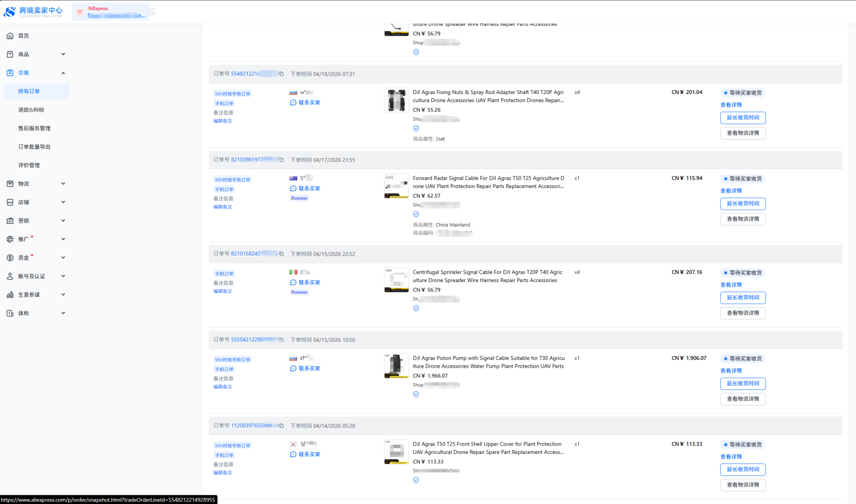Screen dimensions: 856x504
Task: Click shield icon under Forward Radar Signal Cable
Action: (416, 214)
